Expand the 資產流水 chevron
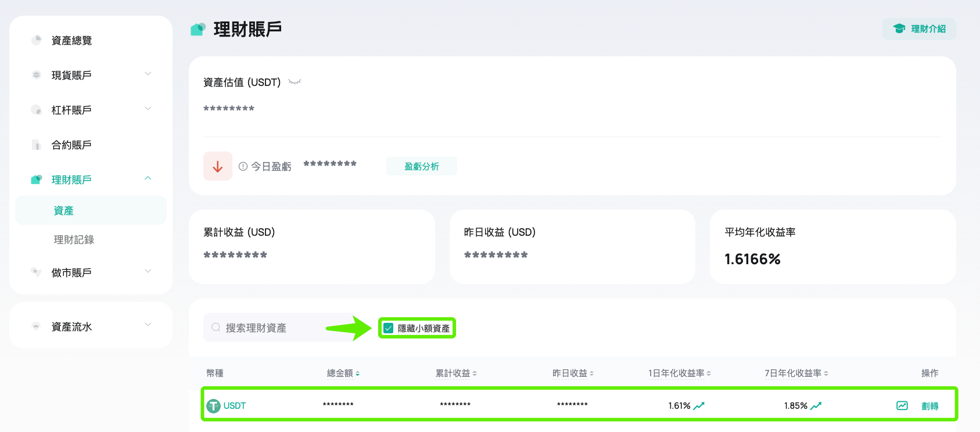980x432 pixels. pos(148,325)
